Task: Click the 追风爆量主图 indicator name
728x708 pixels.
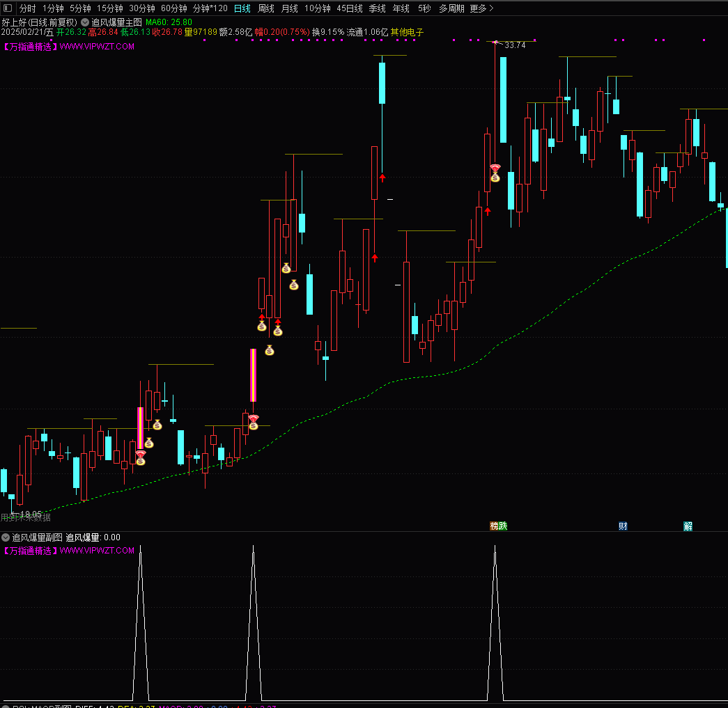Action: tap(116, 22)
